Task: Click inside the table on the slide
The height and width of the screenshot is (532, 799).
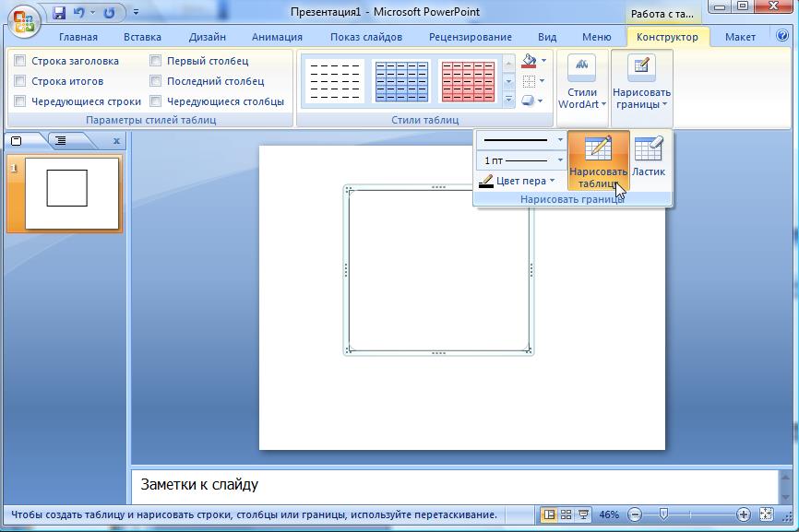Action: 439,270
